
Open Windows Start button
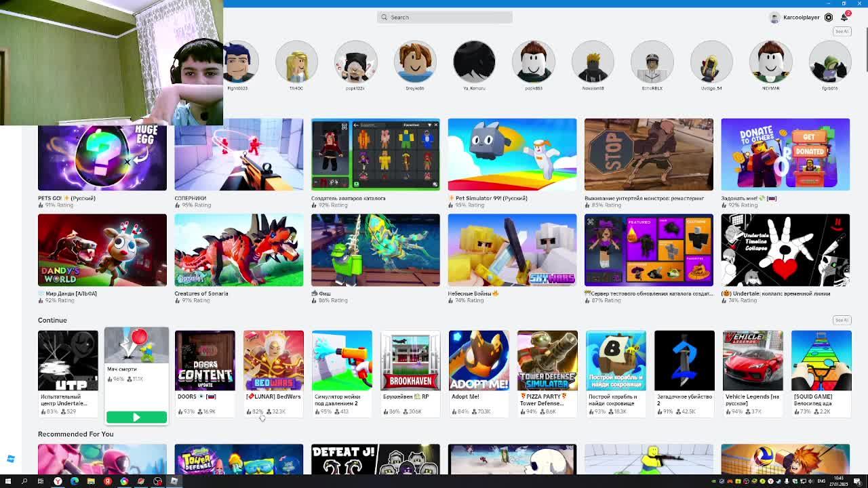9,481
